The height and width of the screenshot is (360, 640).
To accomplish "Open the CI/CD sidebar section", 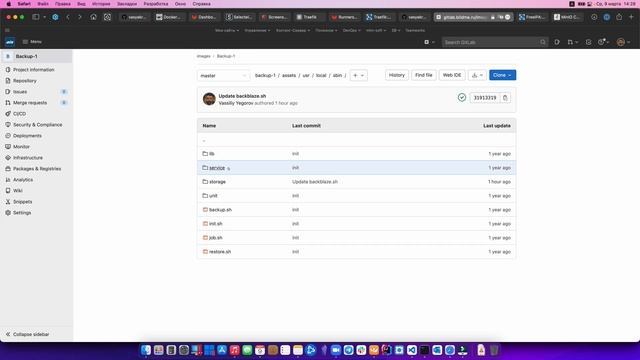I will [19, 114].
